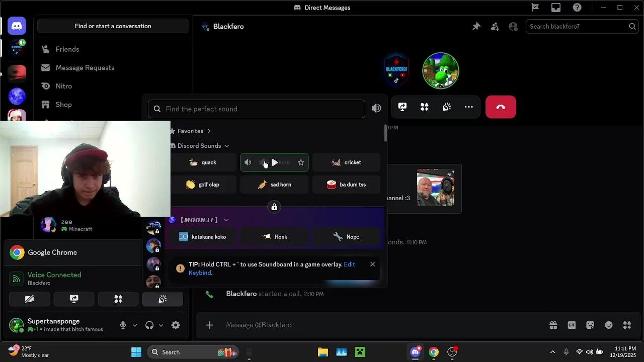Open the GIF picker
Screen dimensions: 644x362
[572, 325]
